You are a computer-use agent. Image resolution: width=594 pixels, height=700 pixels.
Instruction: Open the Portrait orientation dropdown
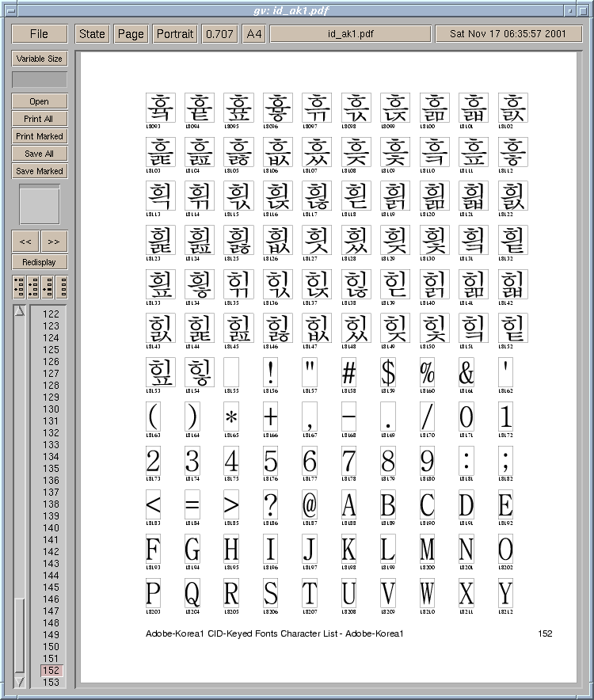pos(174,33)
